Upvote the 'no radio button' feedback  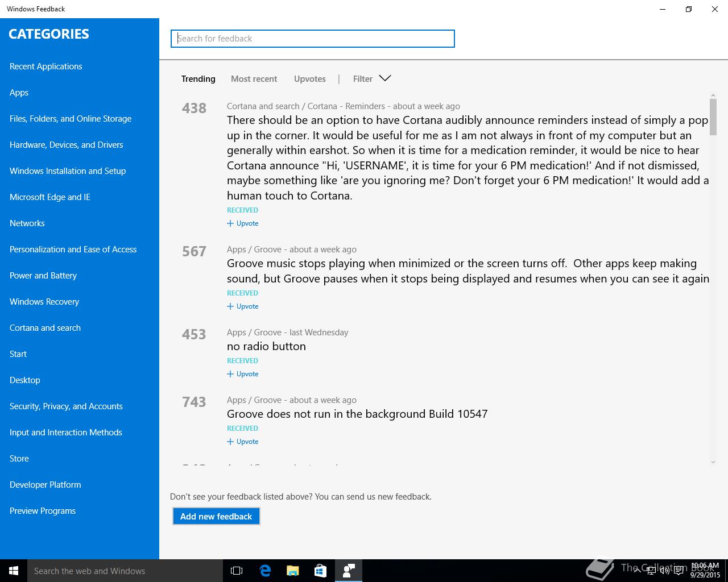click(243, 374)
